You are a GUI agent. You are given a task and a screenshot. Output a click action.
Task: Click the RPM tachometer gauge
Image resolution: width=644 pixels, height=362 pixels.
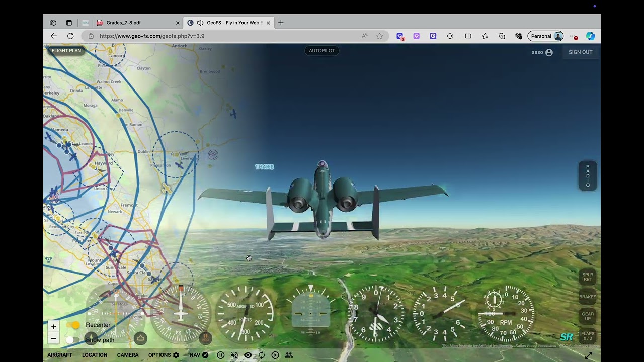click(x=506, y=313)
